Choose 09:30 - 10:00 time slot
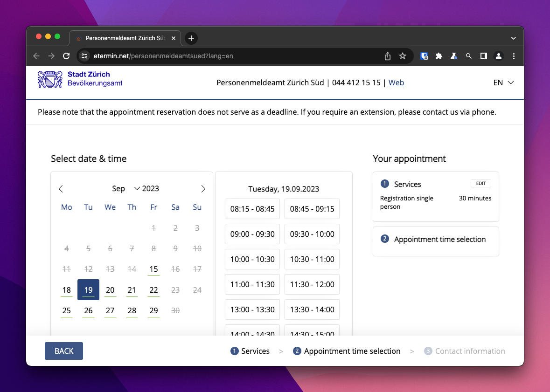Screen dimensions: 550x392 [312, 234]
